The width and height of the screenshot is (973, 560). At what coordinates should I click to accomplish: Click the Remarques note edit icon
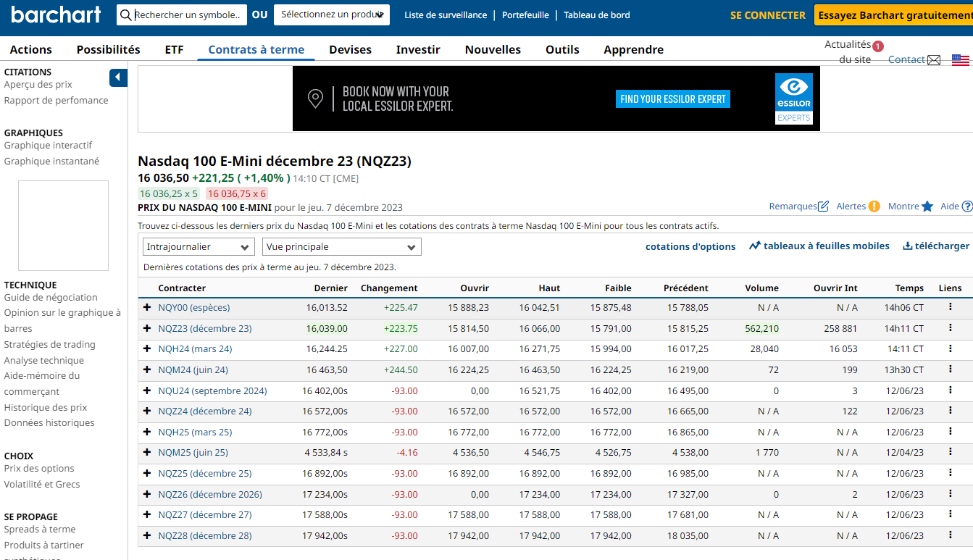click(x=823, y=206)
